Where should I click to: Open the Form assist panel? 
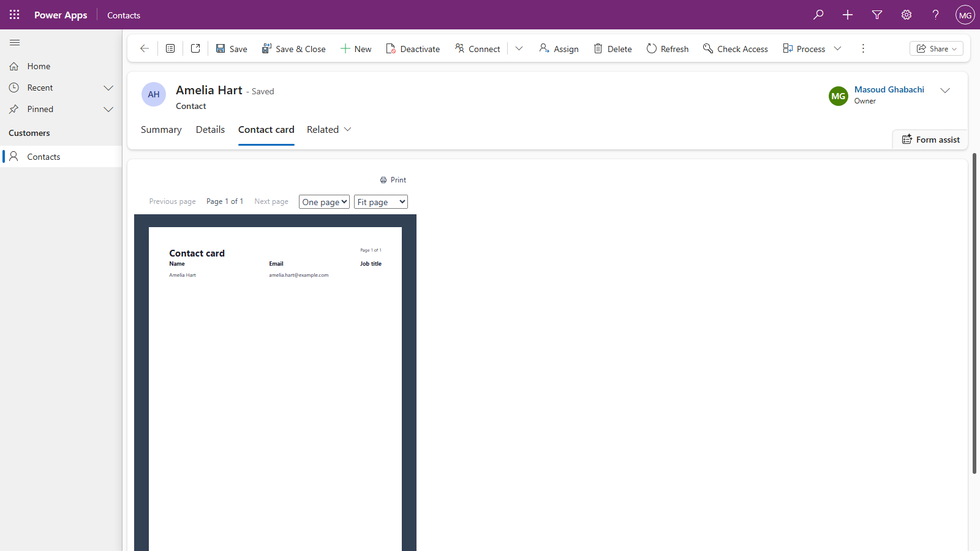pos(930,140)
